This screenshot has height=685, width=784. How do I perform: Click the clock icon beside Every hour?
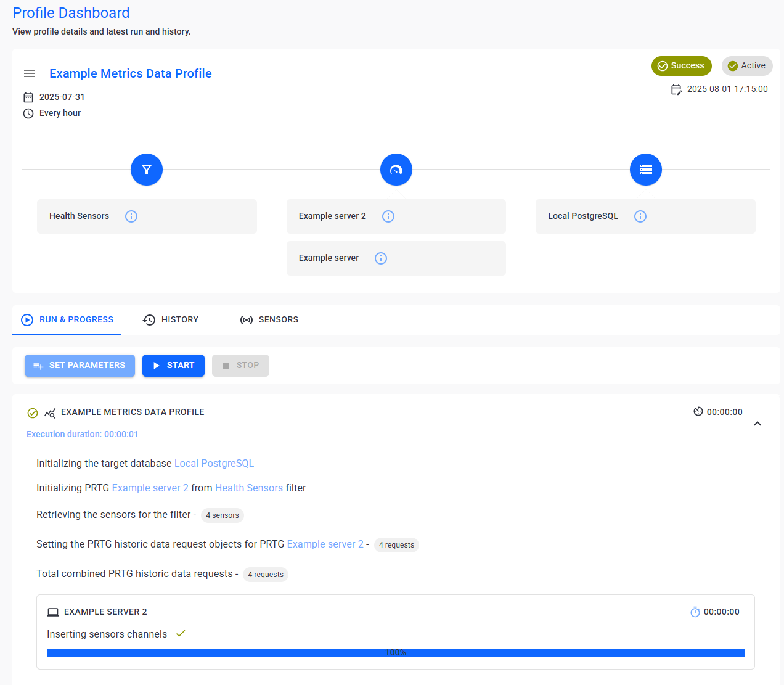pos(28,113)
